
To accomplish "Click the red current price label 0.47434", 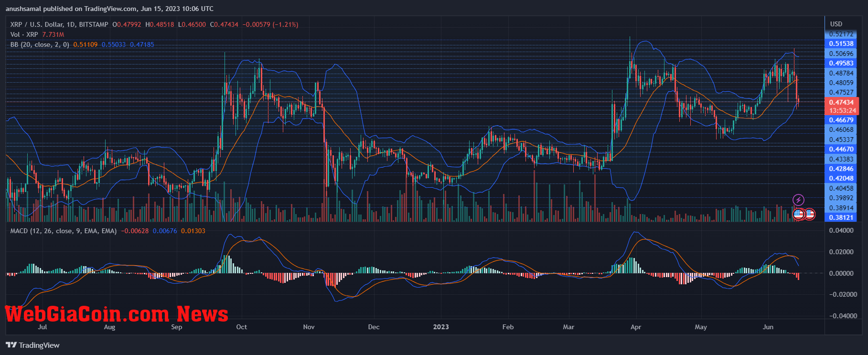I will (x=841, y=102).
